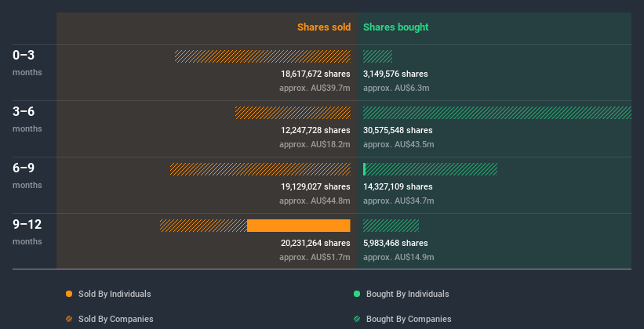Click the approx. AU$44.8m amount
Image resolution: width=644 pixels, height=329 pixels.
point(315,201)
